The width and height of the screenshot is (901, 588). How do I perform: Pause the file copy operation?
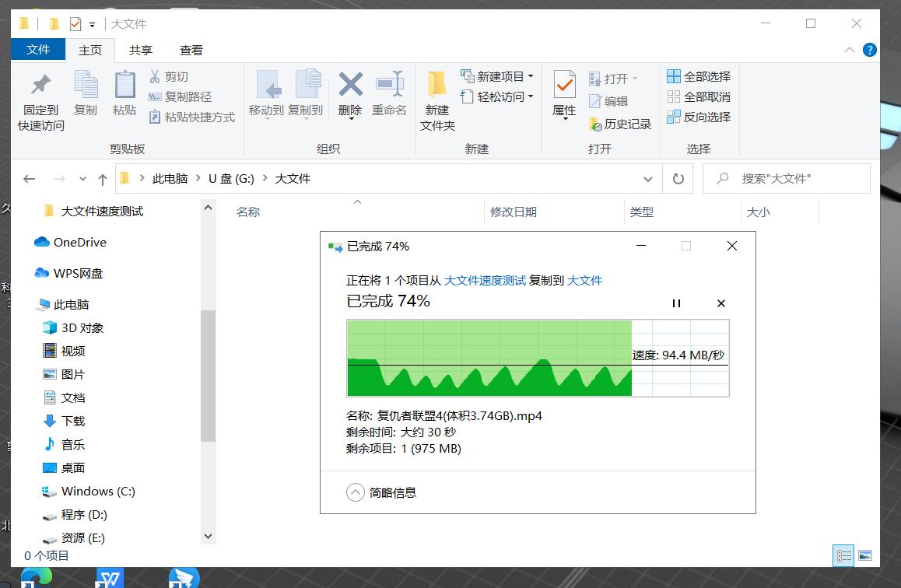[676, 303]
